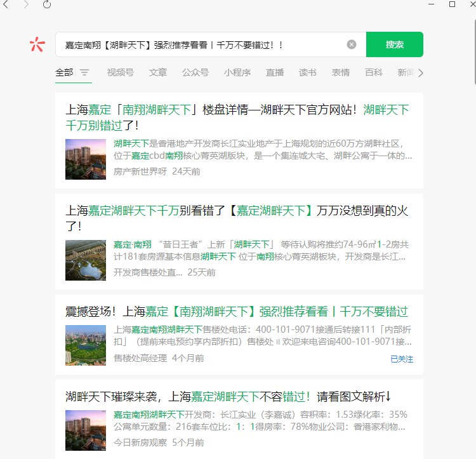The image size is (476, 459).
Task: Switch to the partly hidden 新闻 tab
Action: click(x=406, y=72)
